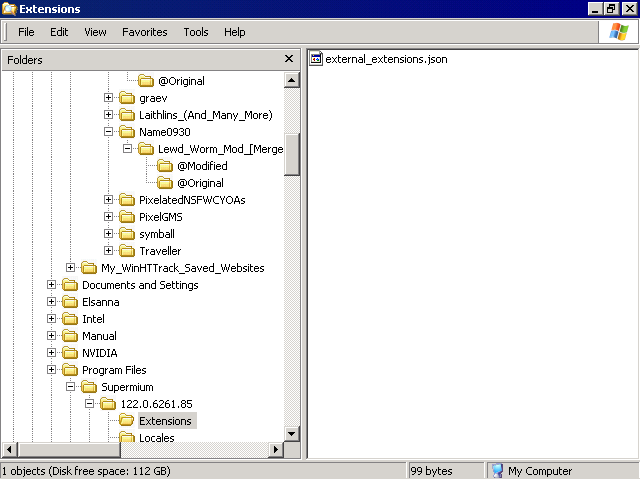Select the My_WinHTTrack_Saved_Websites folder icon
640x480 pixels.
tap(89, 268)
